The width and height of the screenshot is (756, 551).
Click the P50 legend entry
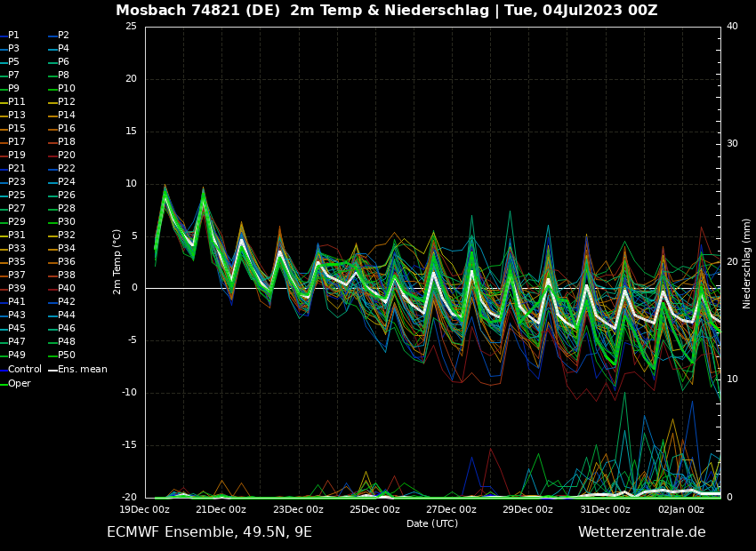(67, 355)
